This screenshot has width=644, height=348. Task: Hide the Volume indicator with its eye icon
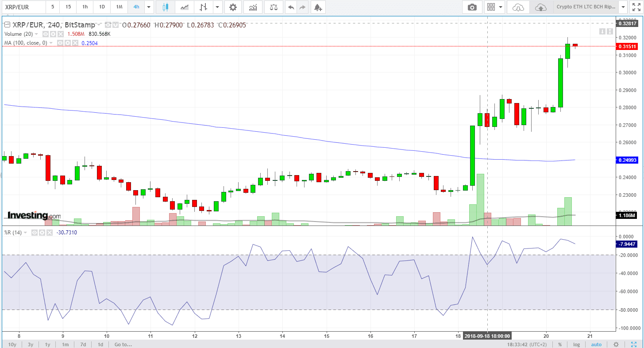coord(45,34)
